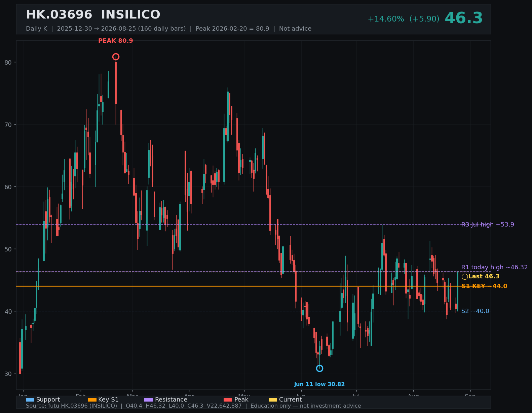Viewport: 532px width, 413px height.
Task: Click the blue Jun 11 low circle marker
Action: (x=319, y=368)
